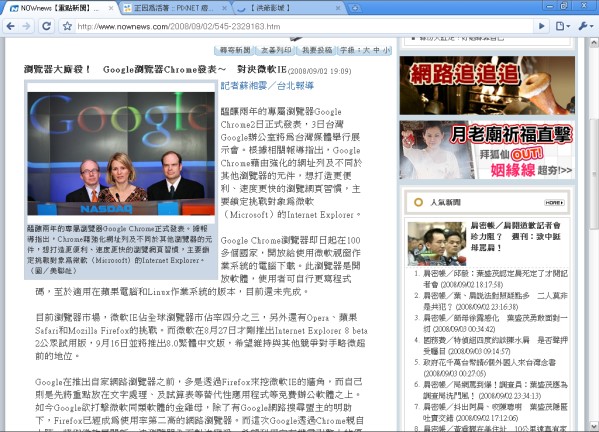Click the article headline about Chrome 發表
Screen dimensions: 599x432
pyautogui.click(x=155, y=70)
